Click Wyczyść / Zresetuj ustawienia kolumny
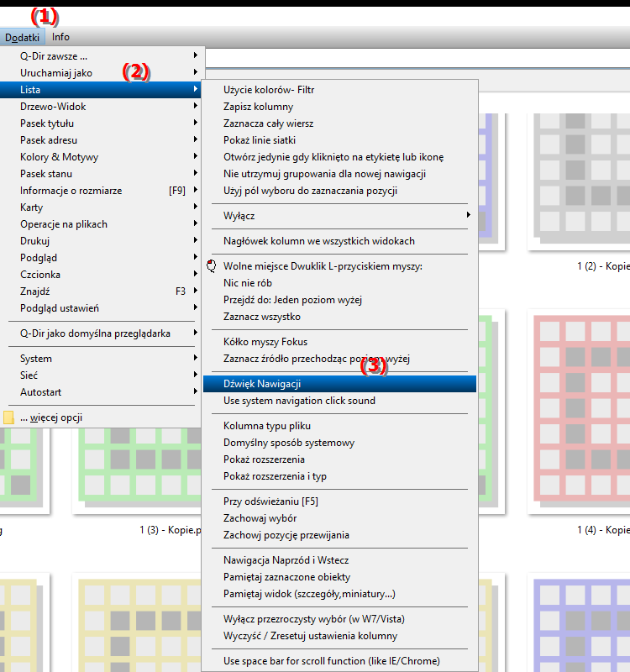This screenshot has height=672, width=630. pos(339,636)
